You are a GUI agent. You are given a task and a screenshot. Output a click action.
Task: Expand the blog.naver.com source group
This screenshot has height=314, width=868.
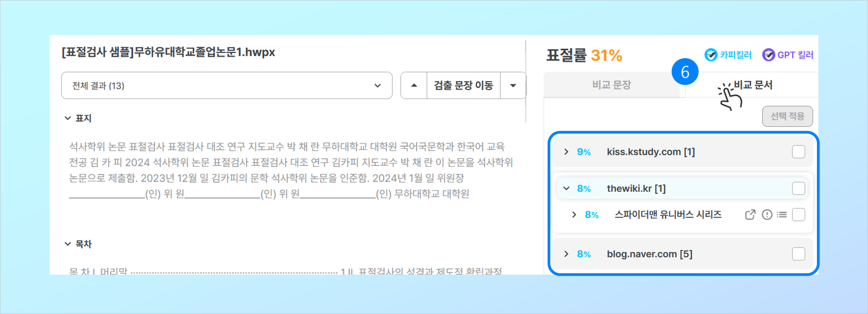coord(566,254)
